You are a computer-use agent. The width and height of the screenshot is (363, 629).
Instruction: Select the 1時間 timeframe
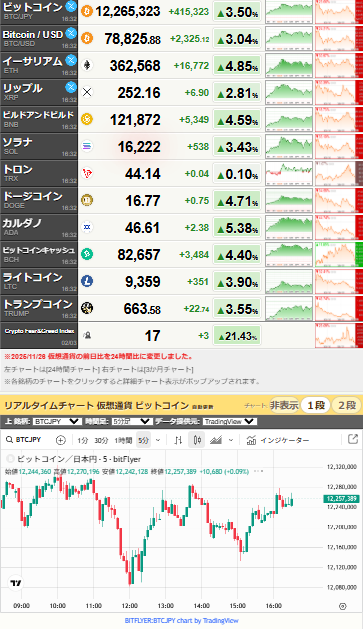(x=123, y=440)
